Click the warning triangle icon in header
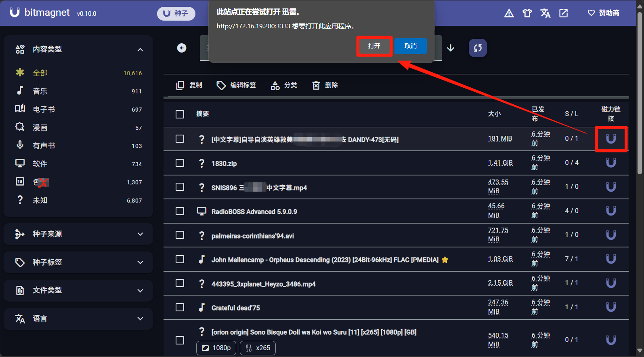This screenshot has height=357, width=644. (509, 13)
